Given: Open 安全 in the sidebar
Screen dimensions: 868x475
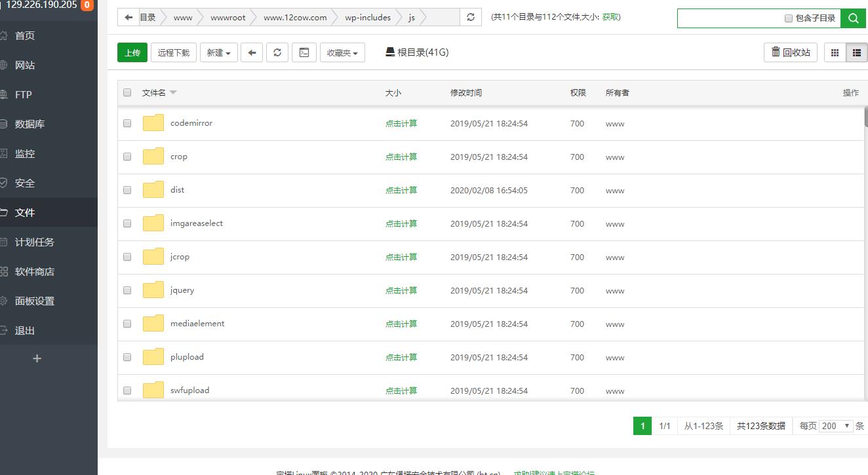Looking at the screenshot, I should click(25, 183).
